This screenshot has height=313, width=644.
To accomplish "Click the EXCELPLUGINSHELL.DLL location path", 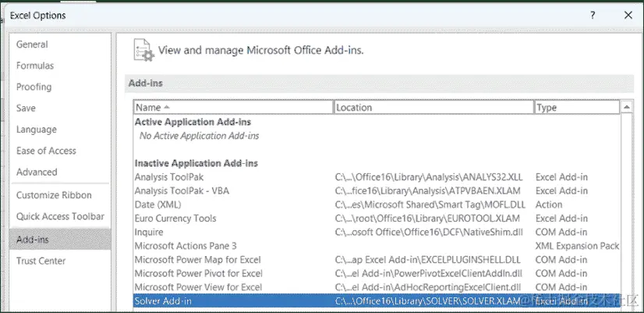I will click(x=427, y=260).
